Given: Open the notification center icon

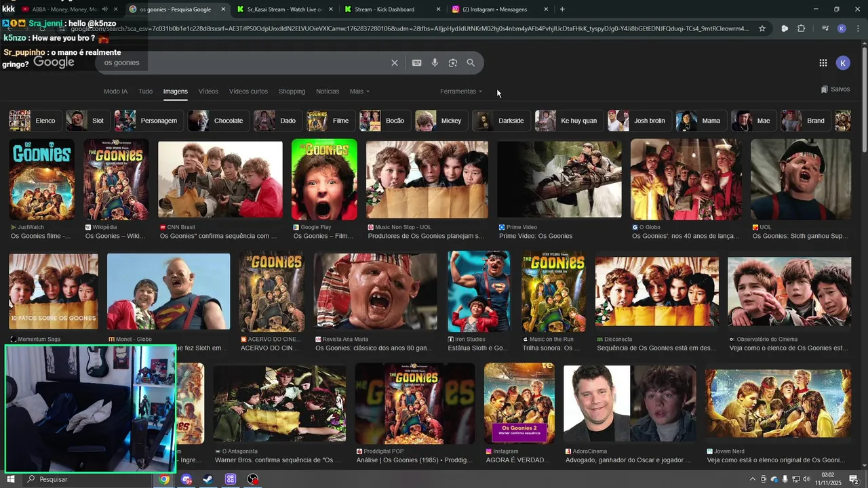Looking at the screenshot, I should (x=854, y=479).
